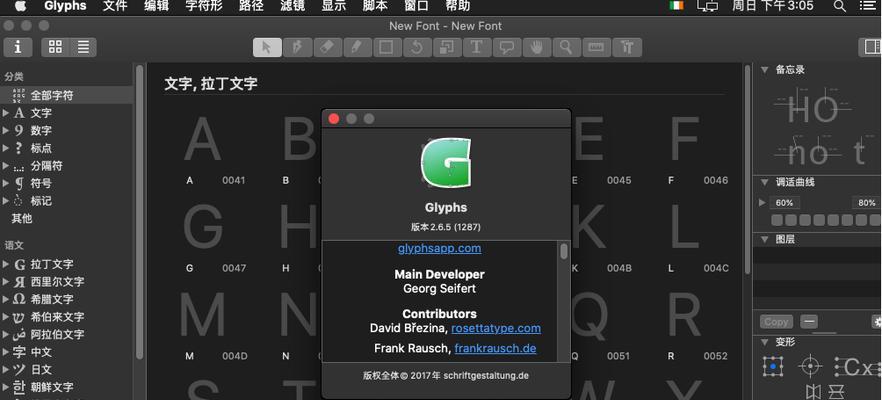Click the 60% fit curve field
Viewport: 882px width, 400px height.
(784, 203)
